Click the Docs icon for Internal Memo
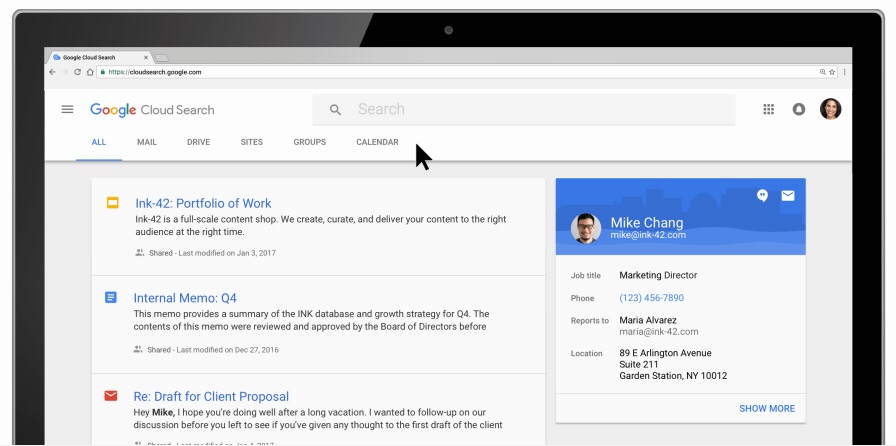Image resolution: width=896 pixels, height=446 pixels. coord(111,297)
